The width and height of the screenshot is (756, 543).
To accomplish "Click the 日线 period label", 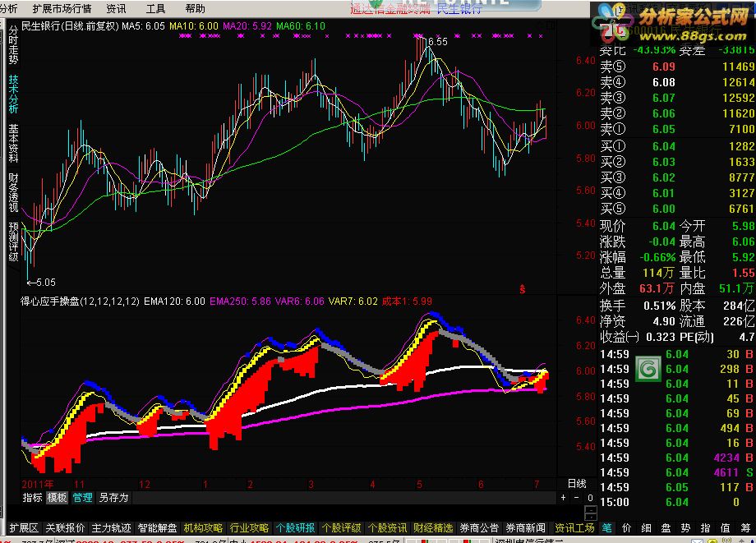I will tap(577, 484).
